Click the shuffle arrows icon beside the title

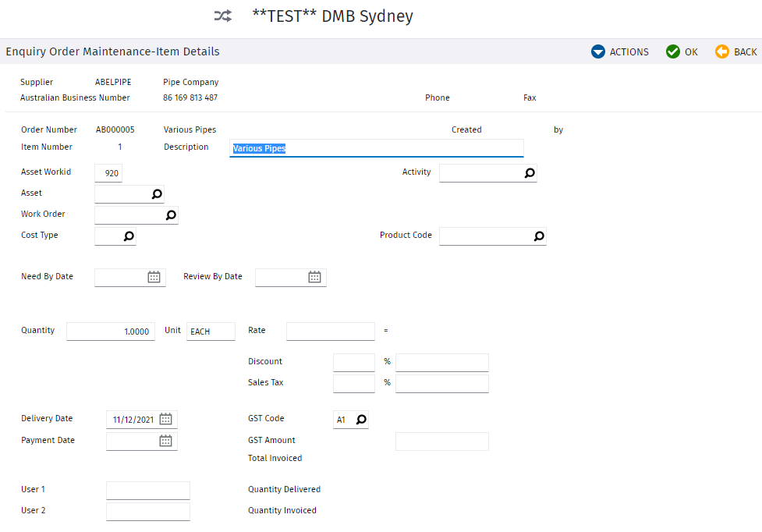click(x=223, y=16)
